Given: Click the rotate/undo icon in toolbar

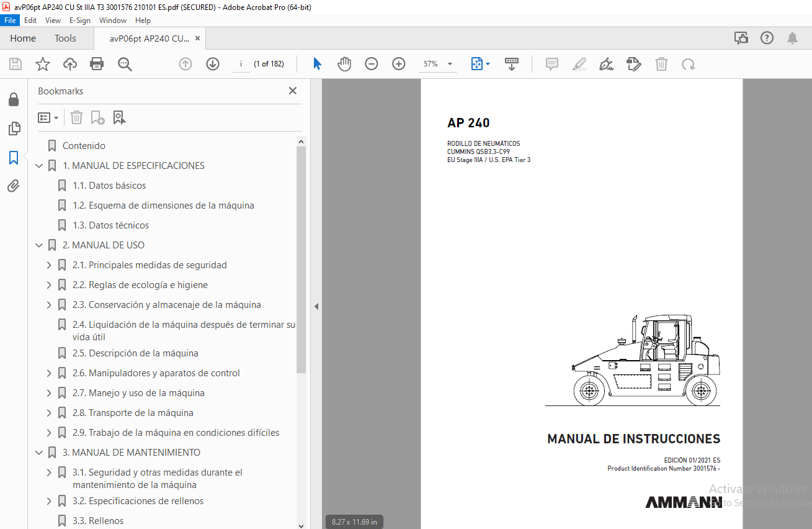Looking at the screenshot, I should click(688, 64).
